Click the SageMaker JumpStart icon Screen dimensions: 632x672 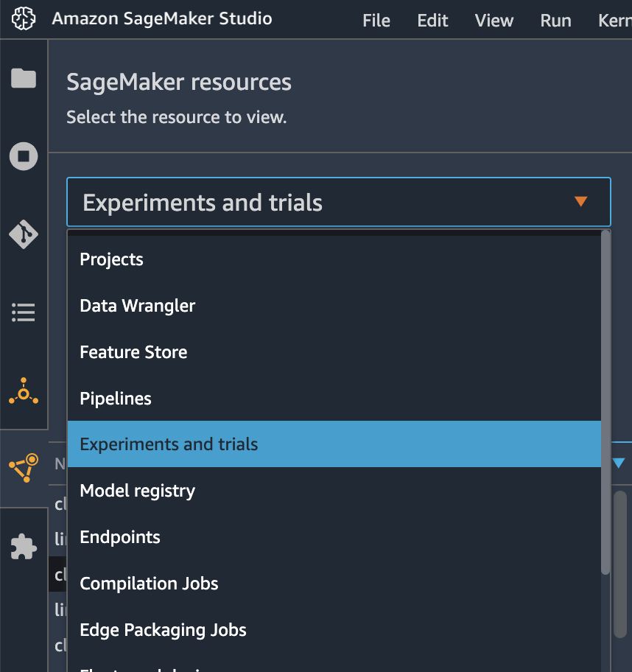(x=24, y=391)
